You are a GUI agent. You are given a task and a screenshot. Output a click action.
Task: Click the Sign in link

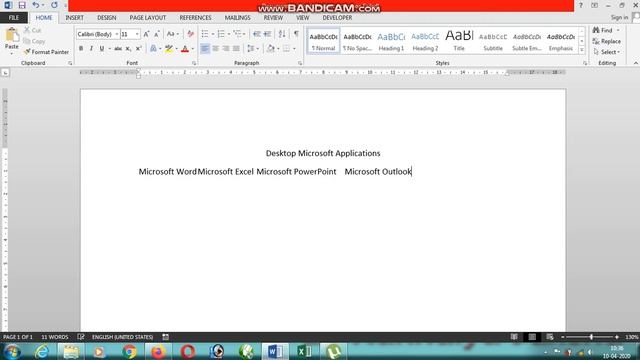coord(619,18)
